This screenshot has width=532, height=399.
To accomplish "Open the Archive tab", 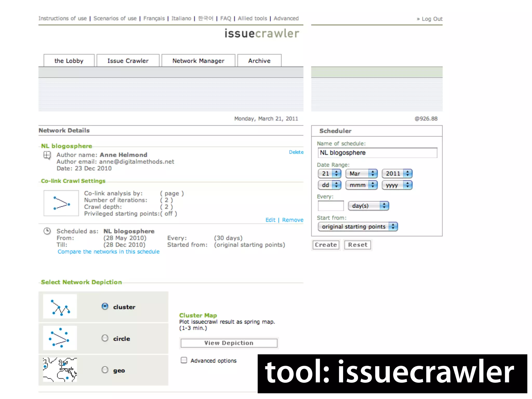I will click(x=259, y=61).
